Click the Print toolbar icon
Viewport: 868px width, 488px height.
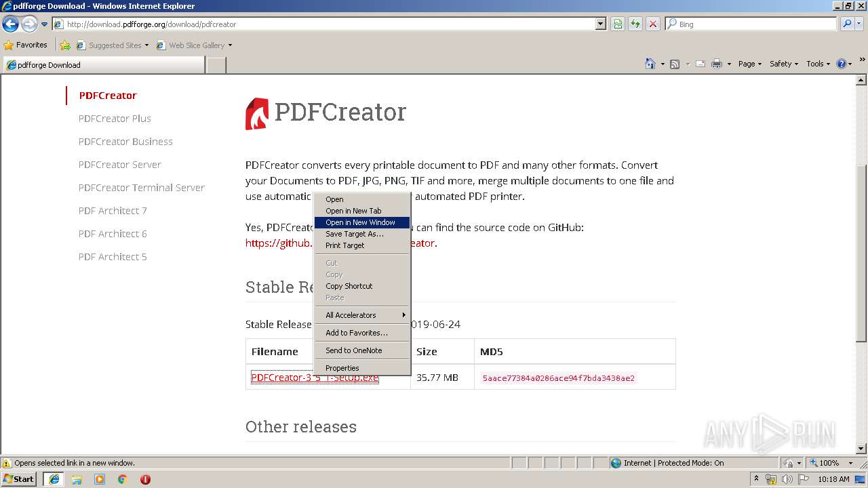pyautogui.click(x=717, y=64)
